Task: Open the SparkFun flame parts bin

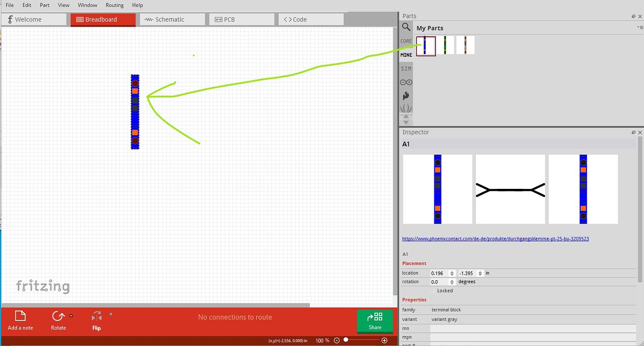Action: (406, 96)
